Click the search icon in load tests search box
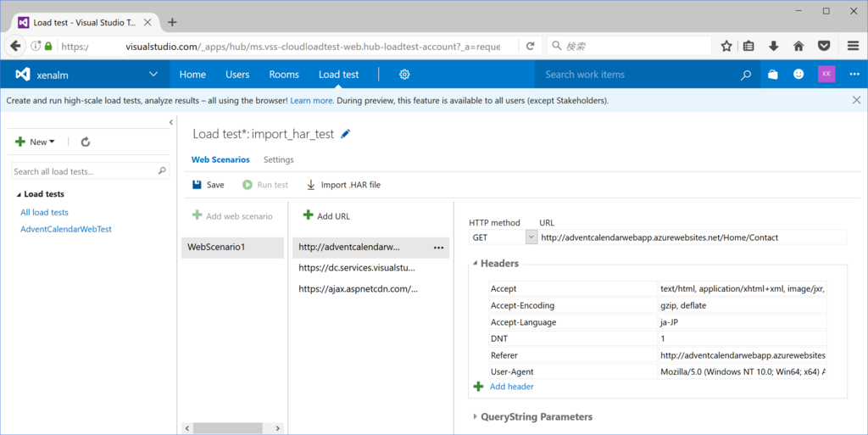868x435 pixels. [162, 171]
